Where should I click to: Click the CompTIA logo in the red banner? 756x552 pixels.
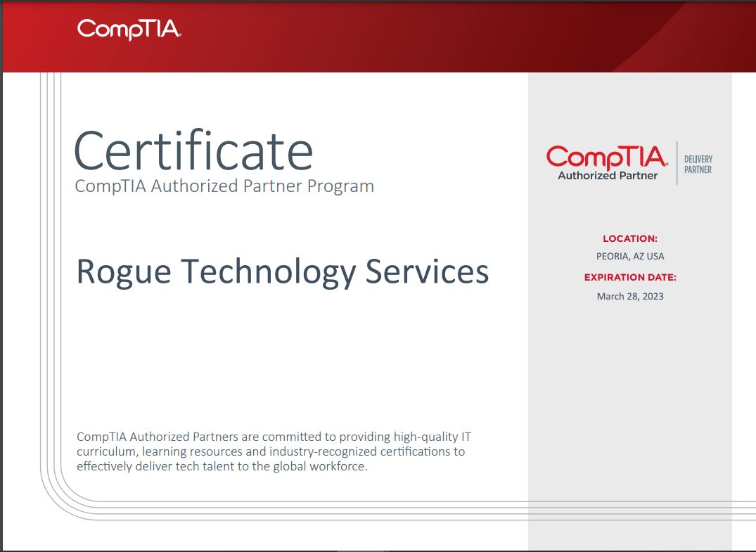128,30
